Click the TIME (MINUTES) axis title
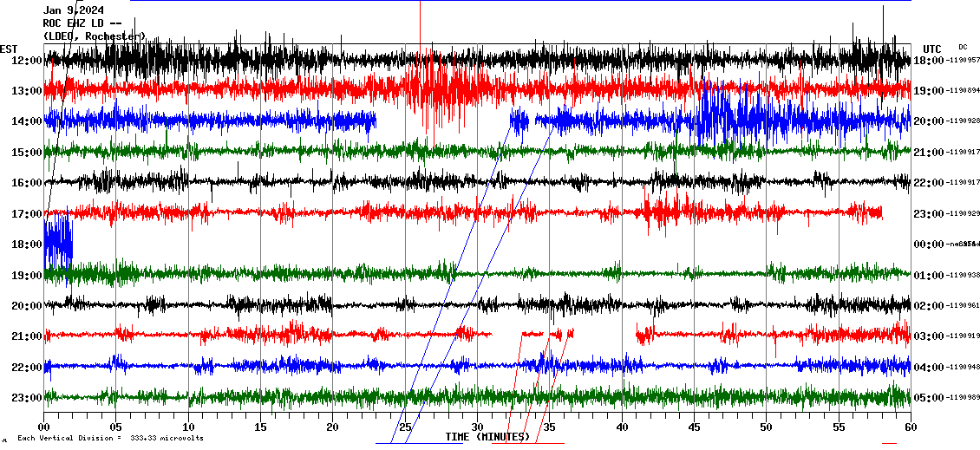Viewport: 980px width, 450px height. (487, 437)
